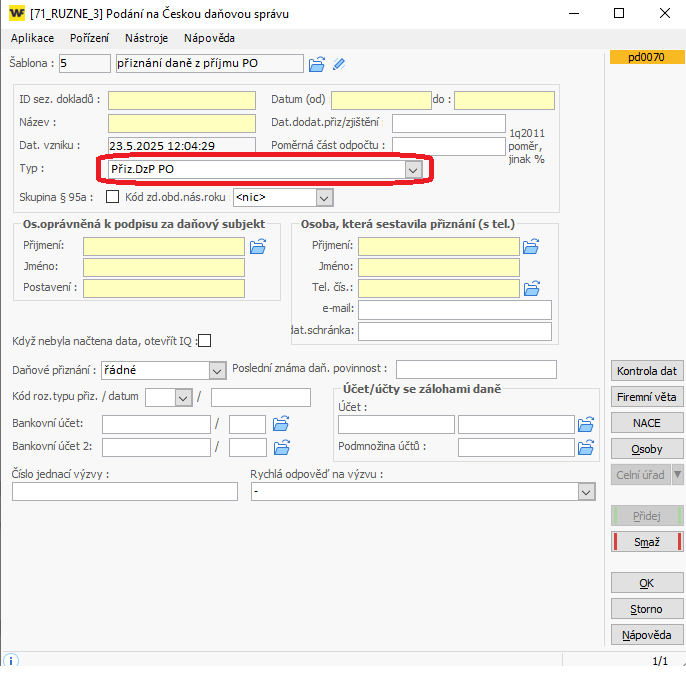Image resolution: width=686 pixels, height=673 pixels.
Task: Click the Postavení field
Action: pos(164,288)
